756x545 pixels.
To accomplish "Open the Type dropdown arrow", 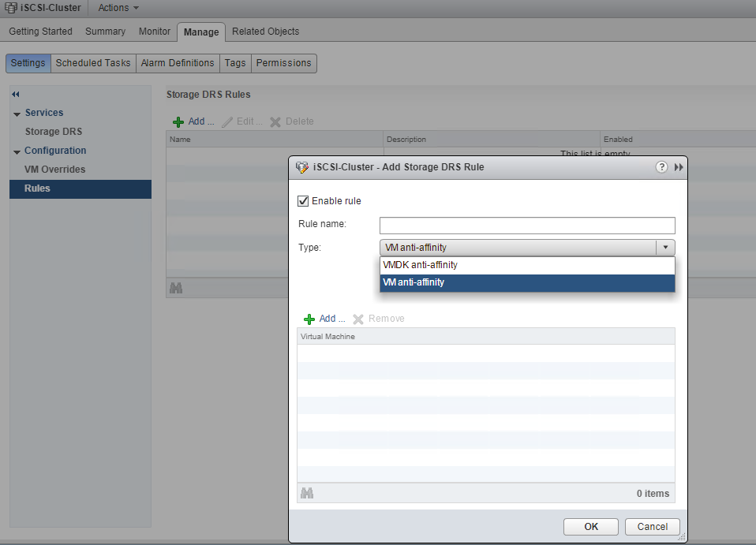I will pyautogui.click(x=665, y=248).
